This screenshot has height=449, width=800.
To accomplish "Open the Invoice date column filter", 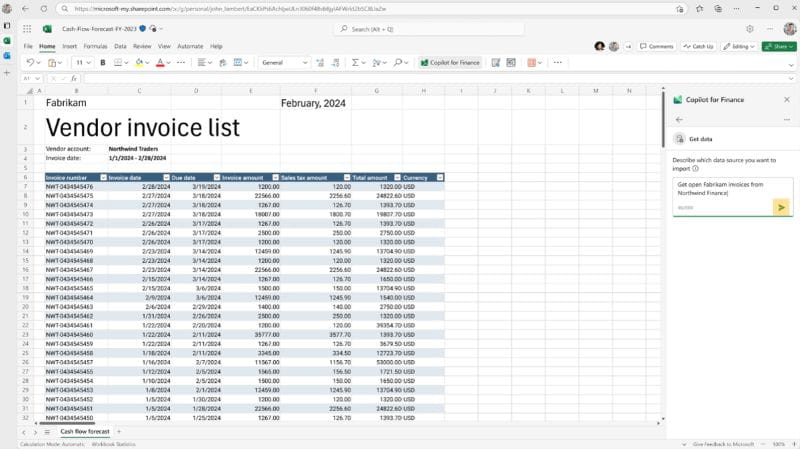I will click(x=166, y=178).
